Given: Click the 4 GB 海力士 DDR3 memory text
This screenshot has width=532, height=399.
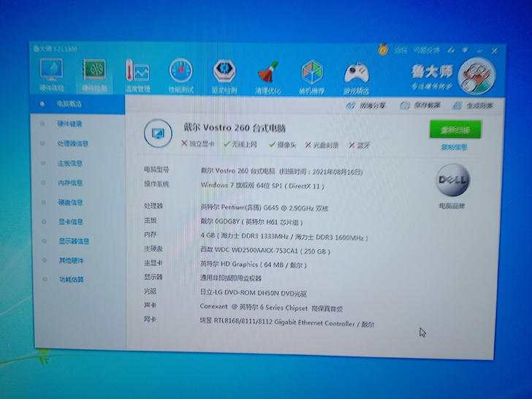Looking at the screenshot, I should (x=284, y=237).
